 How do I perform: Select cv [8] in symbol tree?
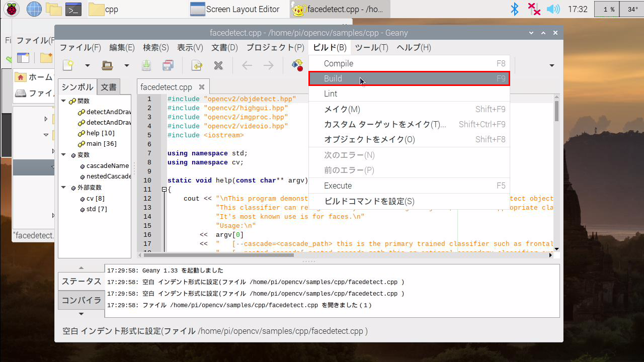[x=95, y=199]
